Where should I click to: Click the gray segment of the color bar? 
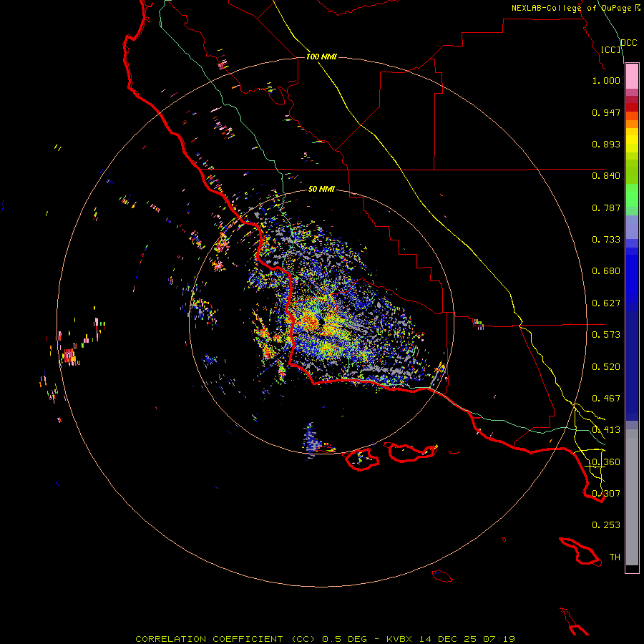pos(632,497)
